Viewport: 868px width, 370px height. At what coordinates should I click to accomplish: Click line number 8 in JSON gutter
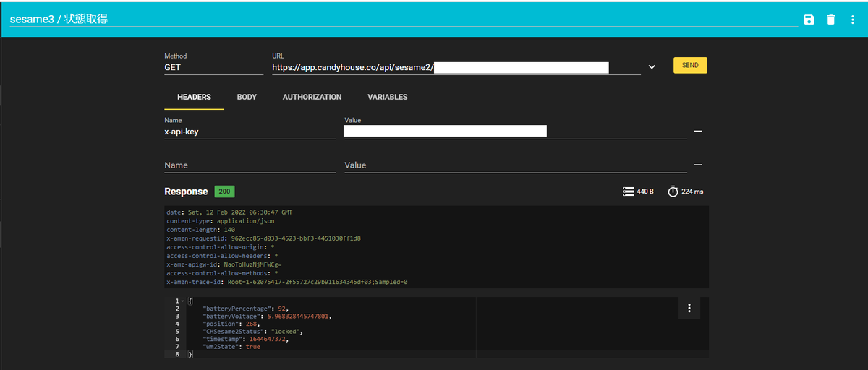[177, 355]
